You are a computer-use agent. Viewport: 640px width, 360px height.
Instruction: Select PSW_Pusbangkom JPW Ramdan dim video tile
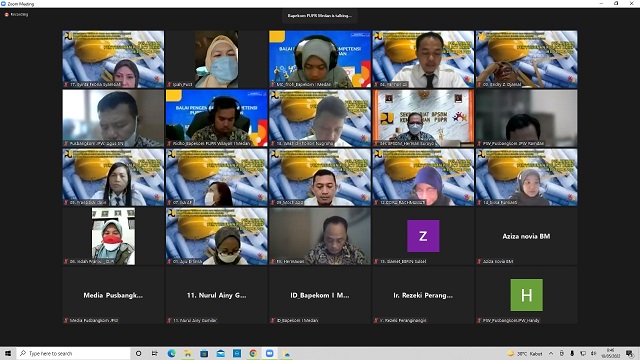[x=527, y=118]
